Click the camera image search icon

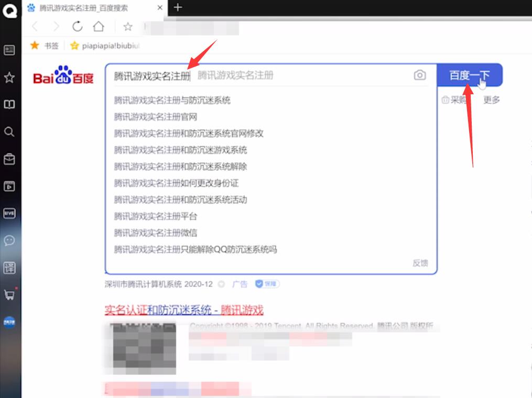coord(420,75)
